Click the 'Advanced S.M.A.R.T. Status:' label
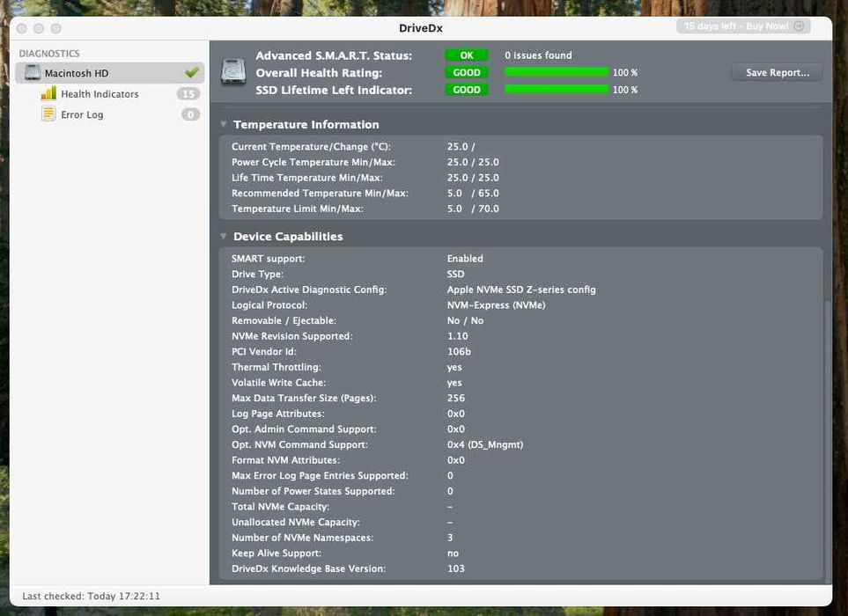Screen dimensions: 848x616 [334, 55]
